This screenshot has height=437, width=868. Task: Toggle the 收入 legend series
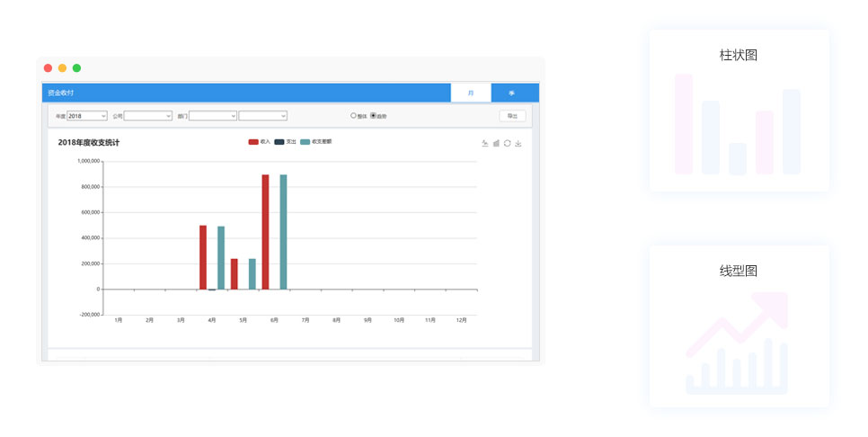tap(259, 142)
